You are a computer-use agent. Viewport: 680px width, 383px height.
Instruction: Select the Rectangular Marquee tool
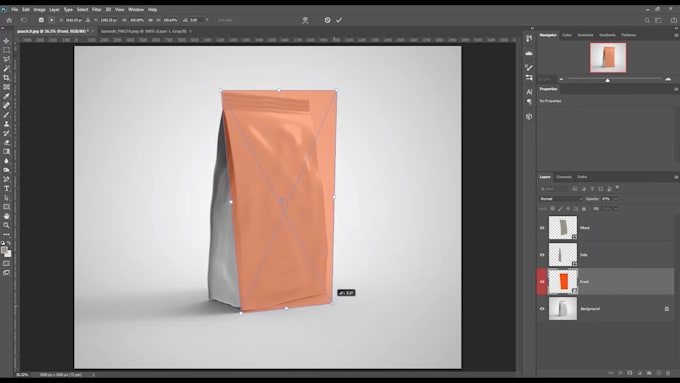[x=6, y=50]
